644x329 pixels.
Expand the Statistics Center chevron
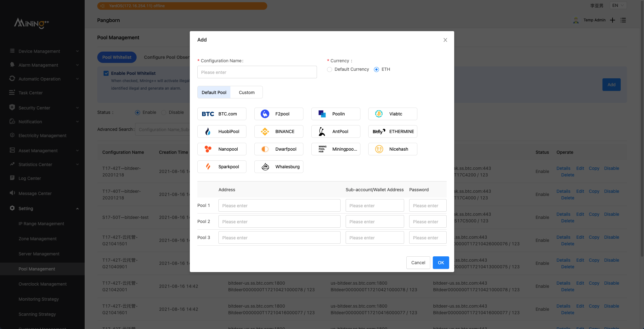coord(77,164)
